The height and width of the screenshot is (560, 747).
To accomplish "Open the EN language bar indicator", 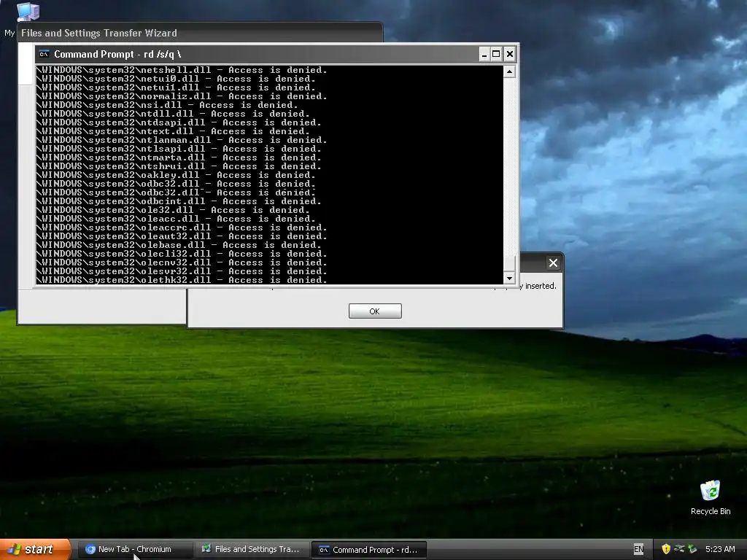I will click(x=638, y=549).
